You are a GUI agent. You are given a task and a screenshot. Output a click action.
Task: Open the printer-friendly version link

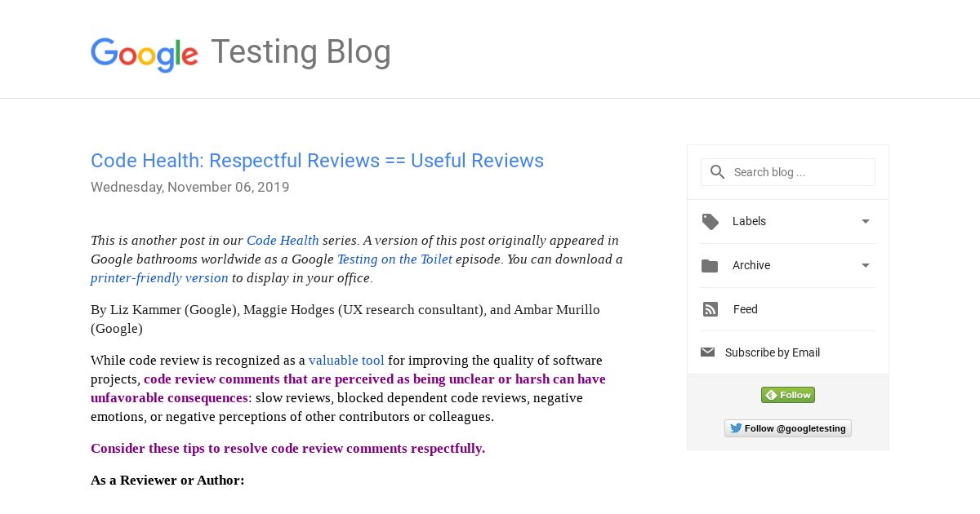pyautogui.click(x=159, y=278)
